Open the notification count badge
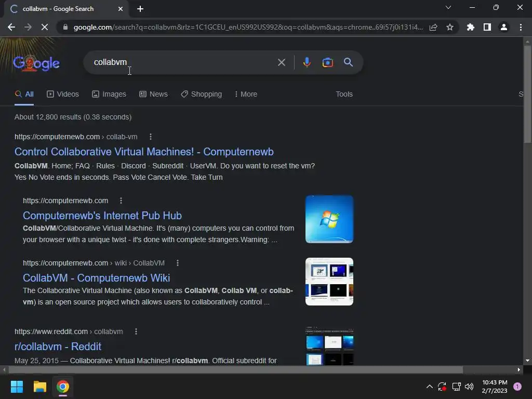 point(517,387)
